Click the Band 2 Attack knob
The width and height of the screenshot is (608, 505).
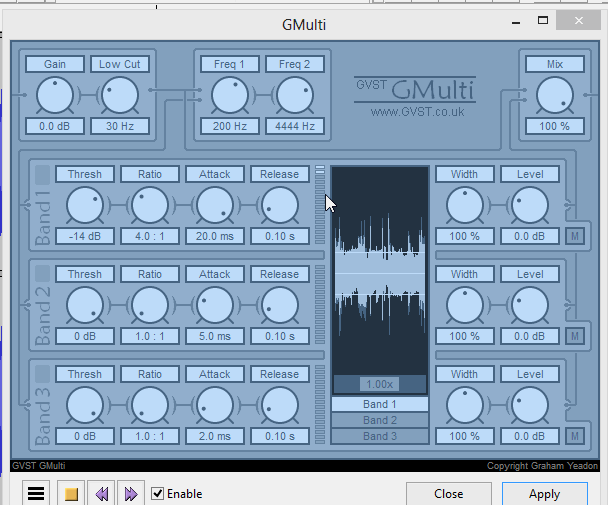pos(215,305)
